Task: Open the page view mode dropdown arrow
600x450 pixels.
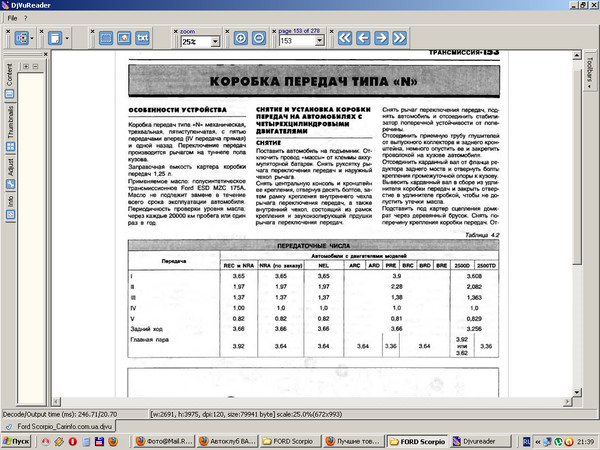Action: click(67, 38)
